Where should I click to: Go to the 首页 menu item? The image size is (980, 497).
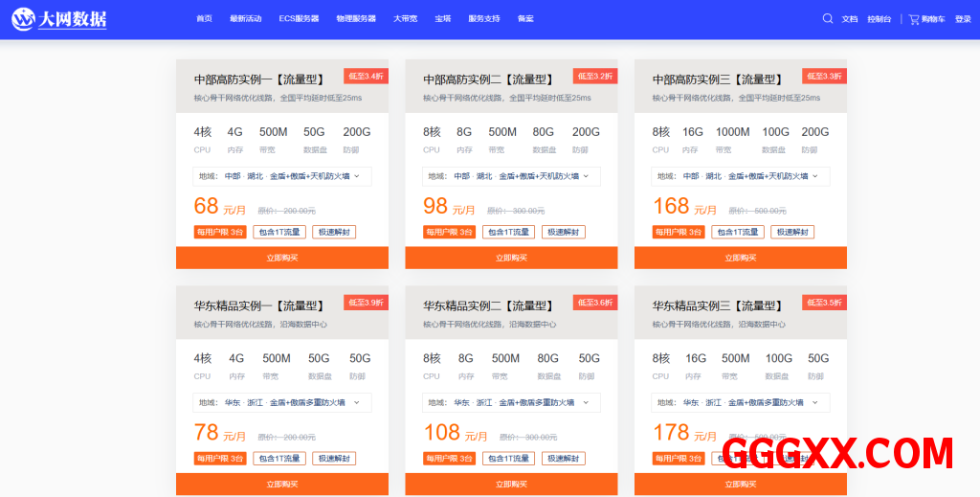(x=204, y=19)
